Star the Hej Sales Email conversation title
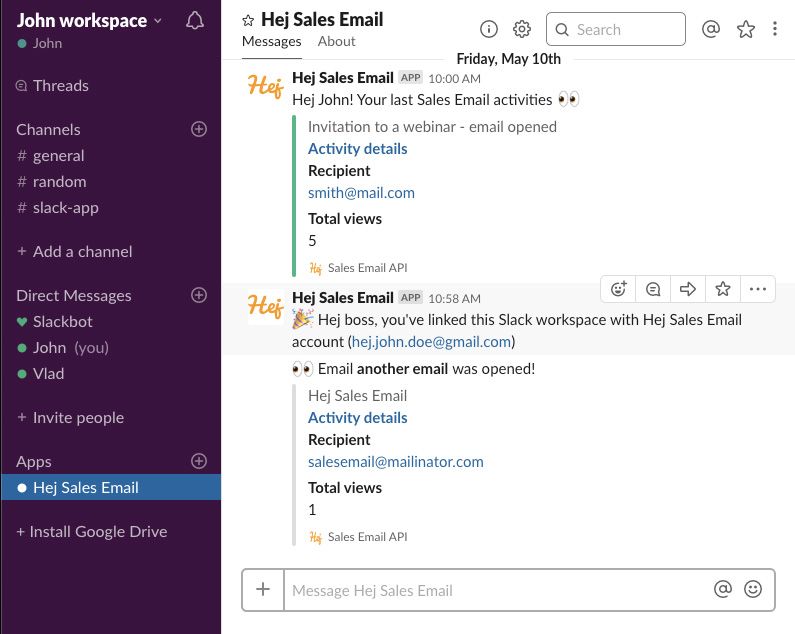 (x=248, y=20)
